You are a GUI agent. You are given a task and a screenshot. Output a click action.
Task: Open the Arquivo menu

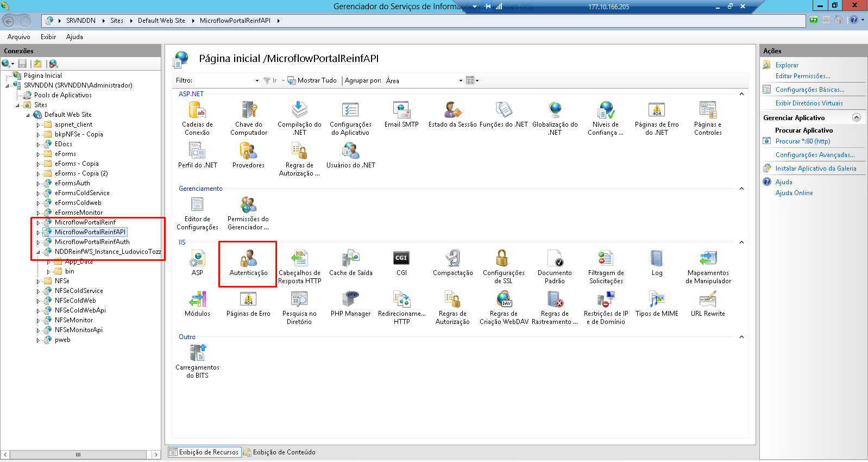pos(19,37)
